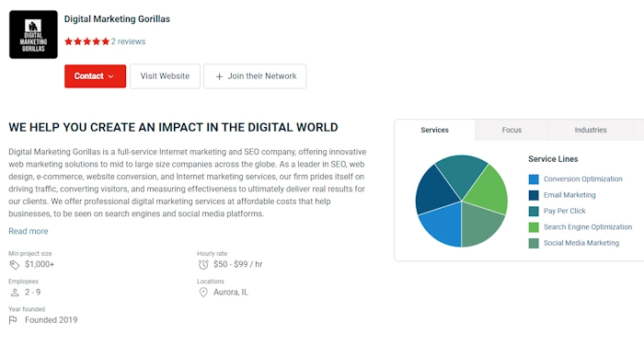Click the Email Marketing dark blue pie slice
Image resolution: width=644 pixels, height=346 pixels.
435,190
